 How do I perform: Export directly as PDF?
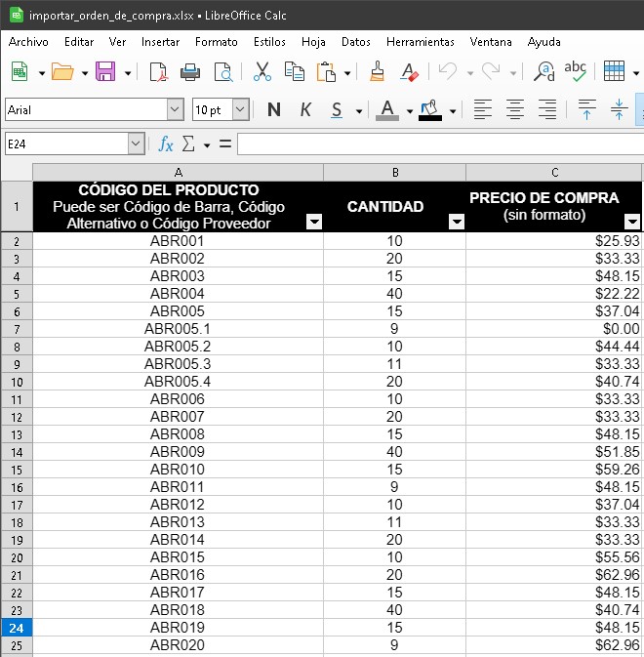coord(158,71)
